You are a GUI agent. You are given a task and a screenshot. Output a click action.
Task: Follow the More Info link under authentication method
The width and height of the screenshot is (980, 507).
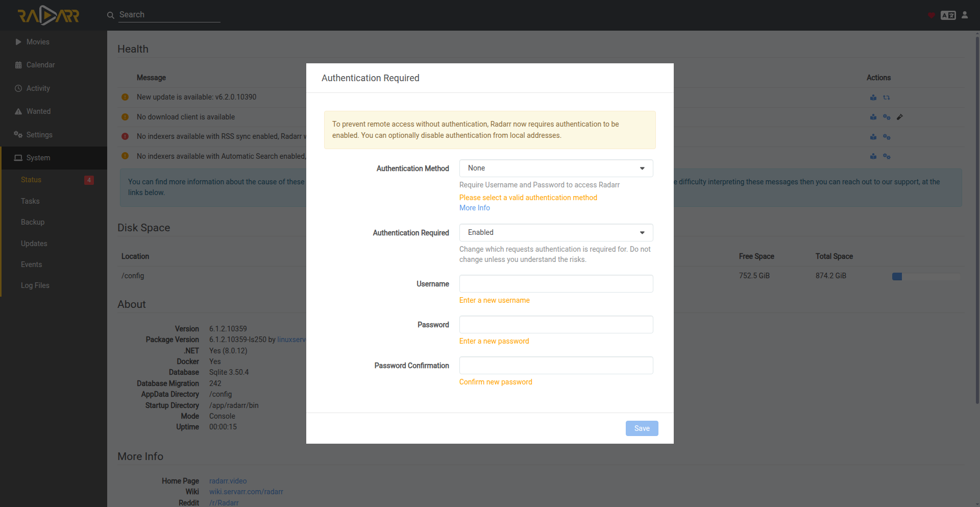(x=474, y=208)
